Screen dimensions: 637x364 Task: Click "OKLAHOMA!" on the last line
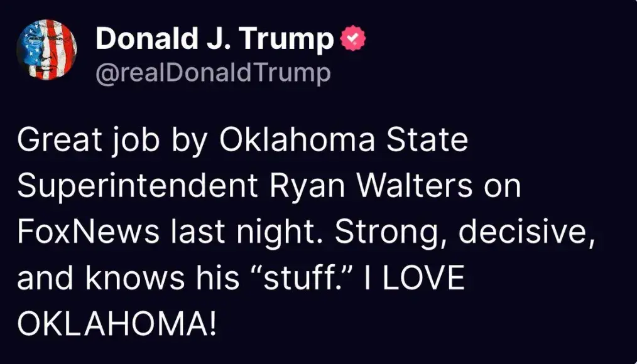click(x=118, y=323)
